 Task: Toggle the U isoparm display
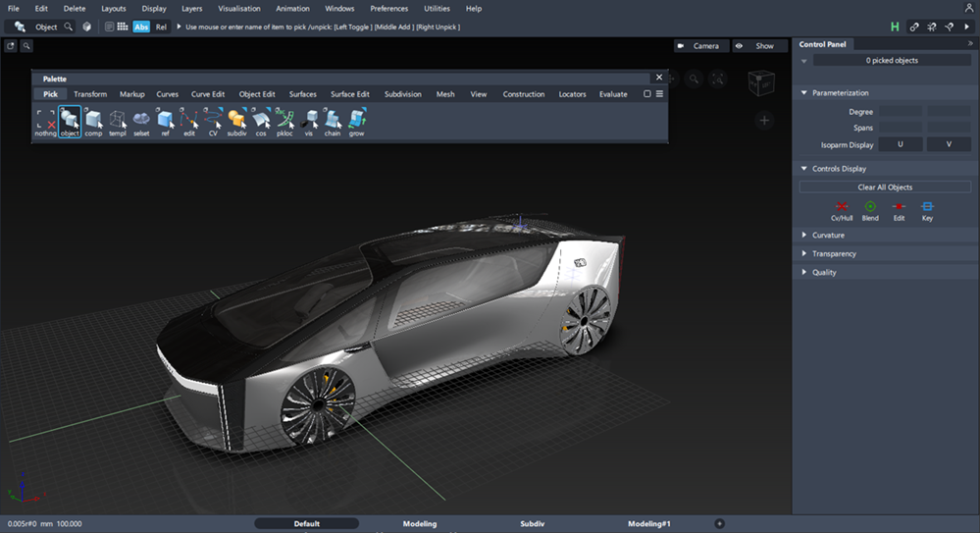point(900,144)
